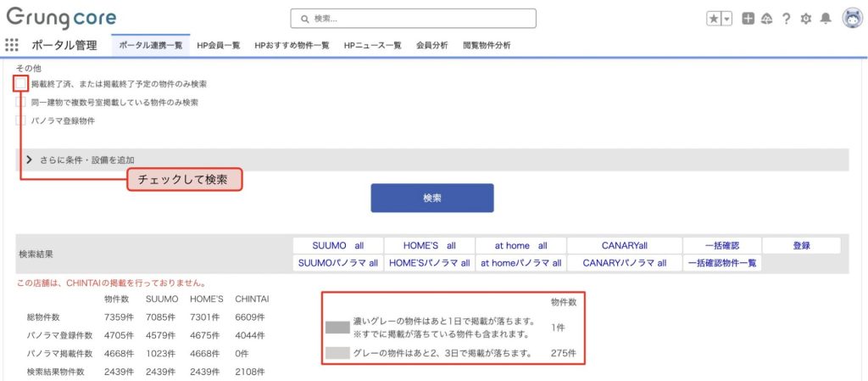Open the Trailhead guidance icon

[766, 19]
